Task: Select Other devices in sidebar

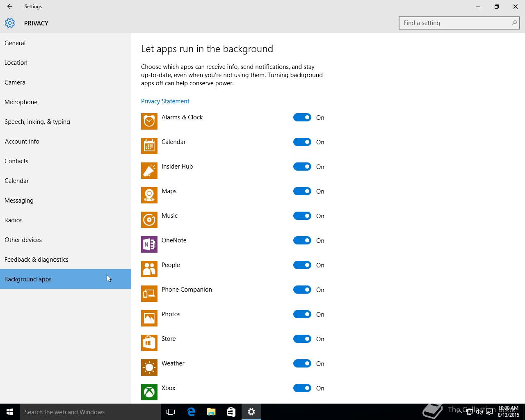Action: (66, 240)
